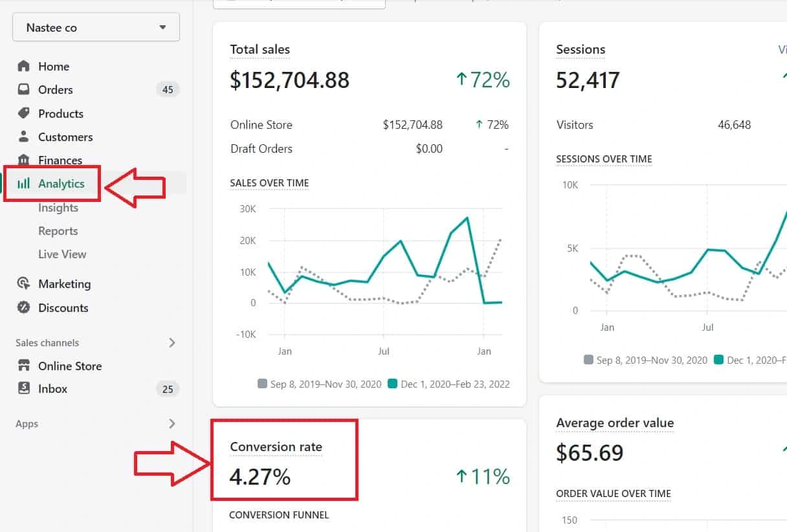Click the Analytics bar chart icon
787x532 pixels.
(24, 184)
